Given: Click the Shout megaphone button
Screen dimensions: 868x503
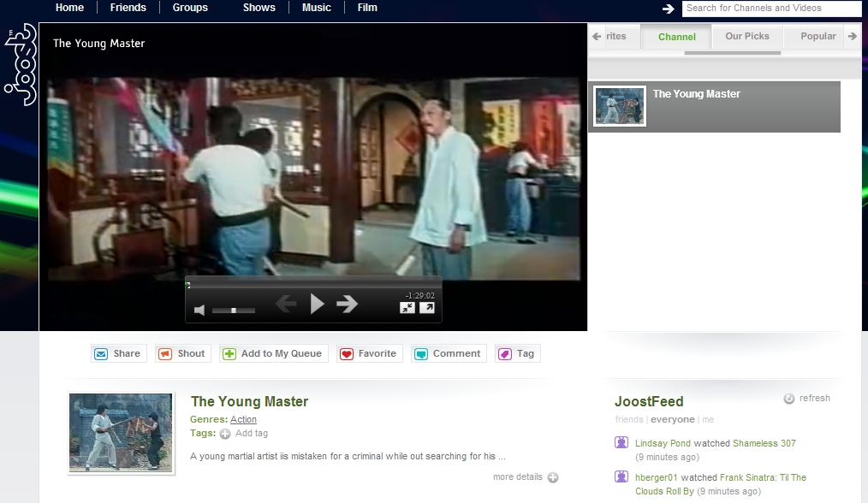Looking at the screenshot, I should point(182,353).
